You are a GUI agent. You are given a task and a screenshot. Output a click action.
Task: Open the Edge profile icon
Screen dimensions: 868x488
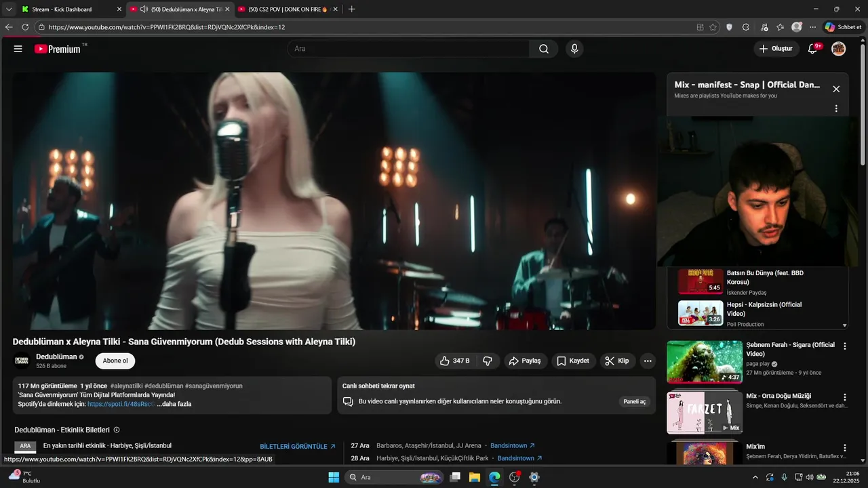pyautogui.click(x=797, y=27)
